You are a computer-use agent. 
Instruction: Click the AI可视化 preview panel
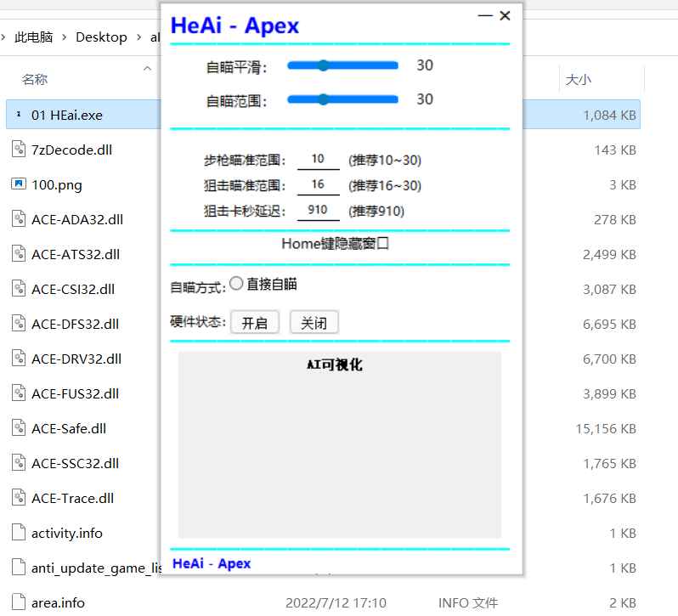(x=340, y=444)
